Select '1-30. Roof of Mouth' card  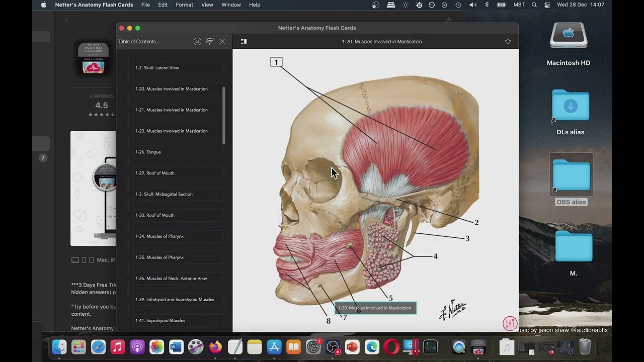179,216
